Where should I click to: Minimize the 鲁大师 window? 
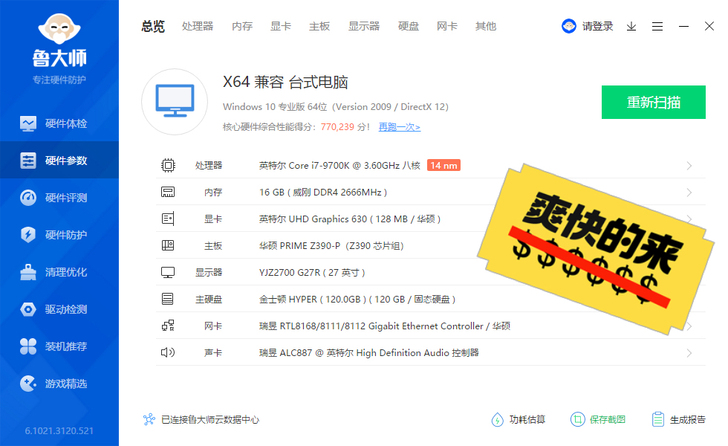click(683, 26)
